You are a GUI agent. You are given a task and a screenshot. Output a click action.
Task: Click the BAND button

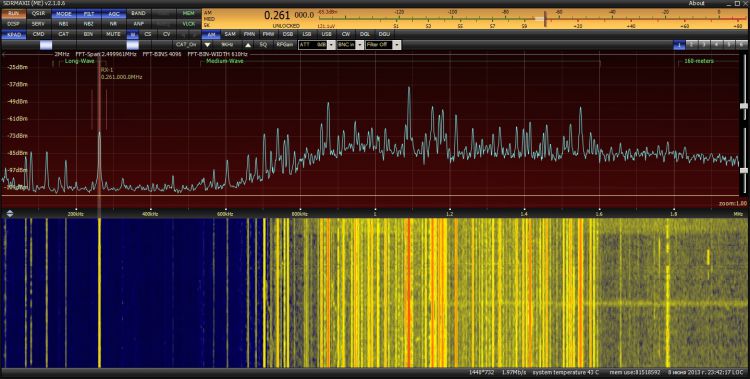point(138,13)
